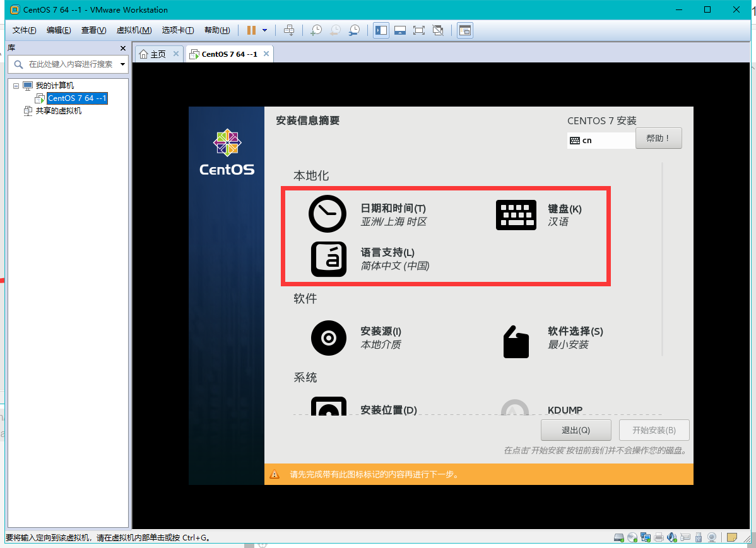This screenshot has height=548, width=756.
Task: Take a snapshot of this virtual machine
Action: click(x=316, y=30)
